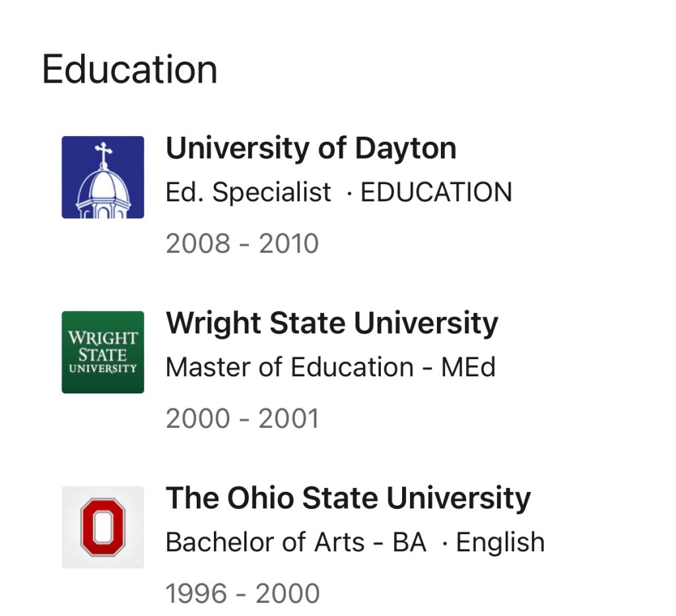Click the Education section heading

(129, 70)
